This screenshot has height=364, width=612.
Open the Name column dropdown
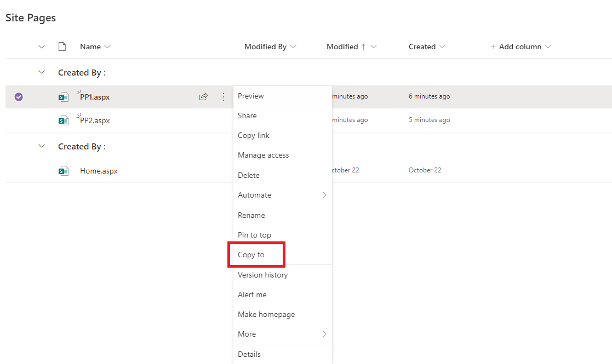107,47
